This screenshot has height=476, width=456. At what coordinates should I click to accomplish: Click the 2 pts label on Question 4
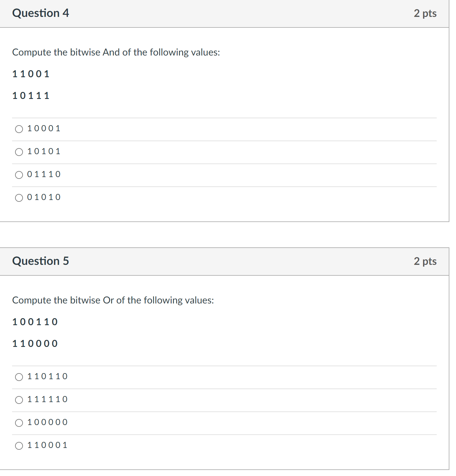coord(425,13)
